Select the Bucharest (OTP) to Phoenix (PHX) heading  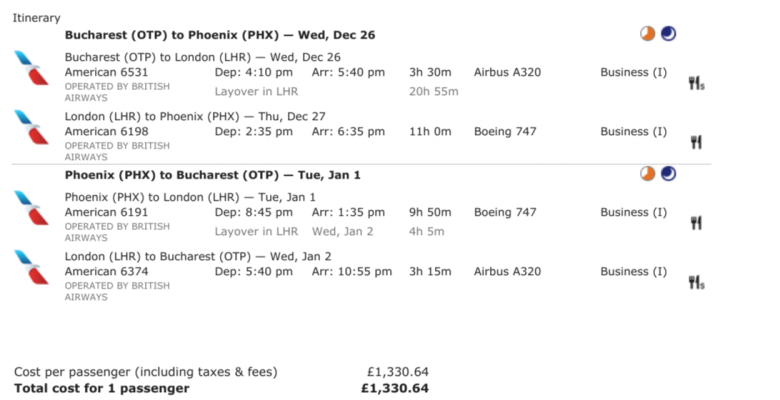pyautogui.click(x=220, y=35)
